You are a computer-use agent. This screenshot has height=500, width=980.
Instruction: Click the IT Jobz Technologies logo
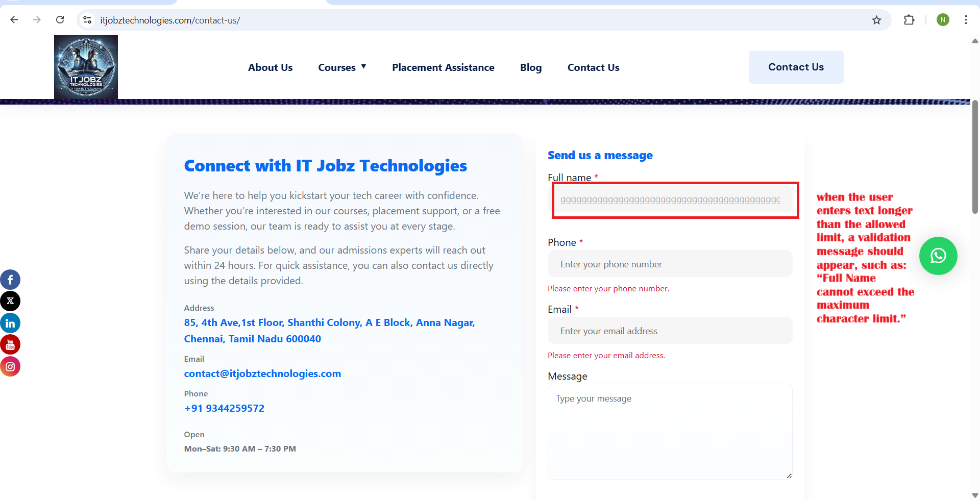click(x=86, y=67)
